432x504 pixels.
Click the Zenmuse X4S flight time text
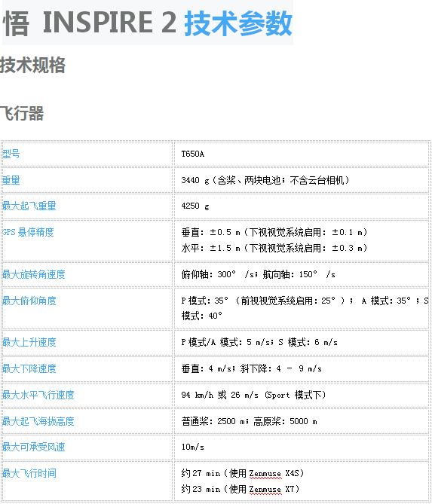pos(242,473)
